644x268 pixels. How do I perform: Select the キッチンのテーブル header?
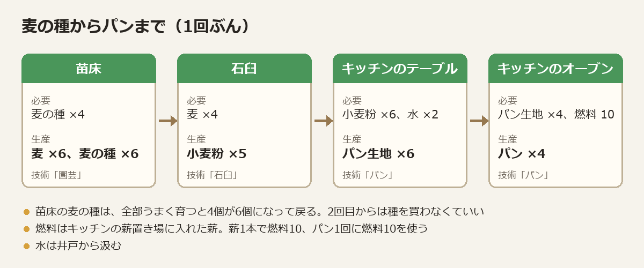click(400, 69)
